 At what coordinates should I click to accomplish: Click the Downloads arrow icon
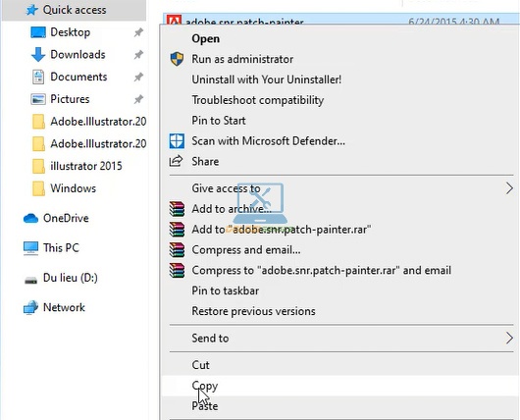click(38, 54)
